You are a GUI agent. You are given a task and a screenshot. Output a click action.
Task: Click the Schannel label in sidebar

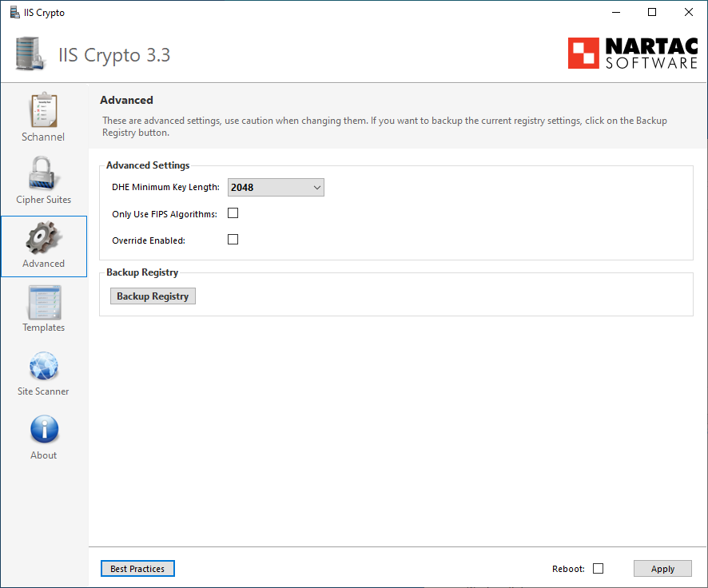point(43,137)
